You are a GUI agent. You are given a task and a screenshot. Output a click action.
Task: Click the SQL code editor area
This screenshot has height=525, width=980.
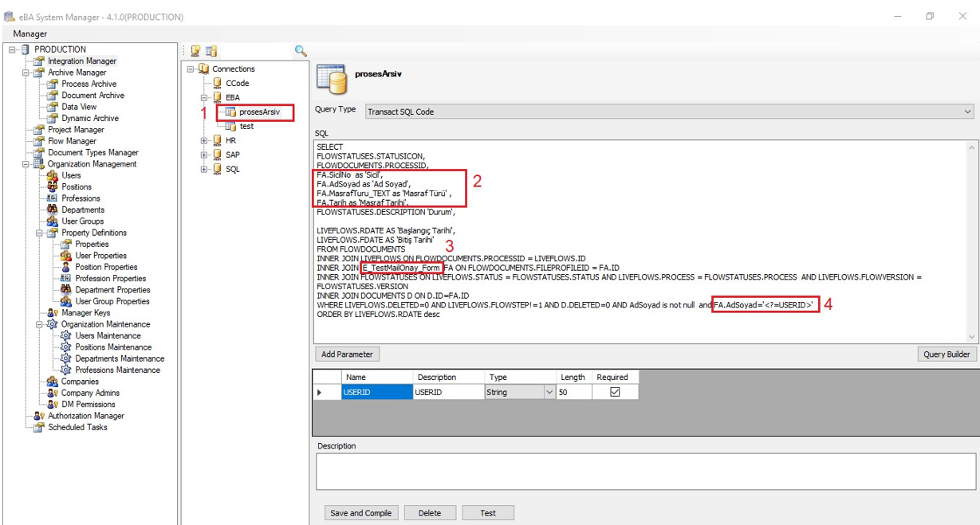click(640, 241)
